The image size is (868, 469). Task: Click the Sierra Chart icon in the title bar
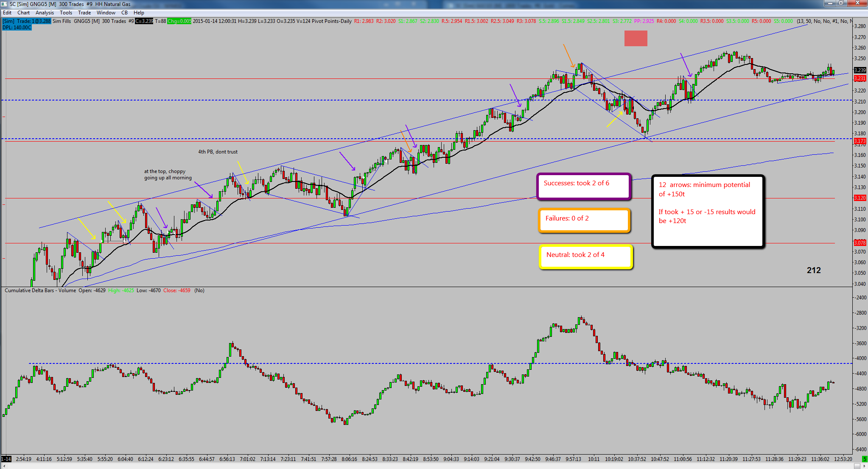pyautogui.click(x=4, y=4)
